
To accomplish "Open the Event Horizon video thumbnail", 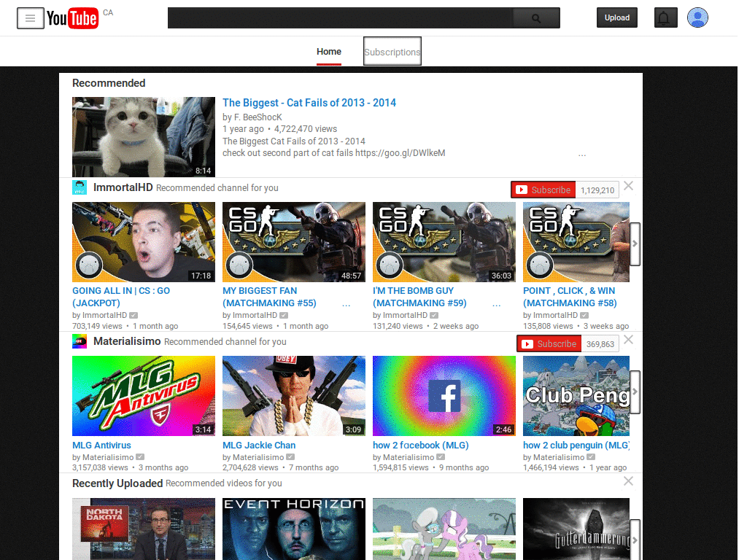I will [294, 529].
